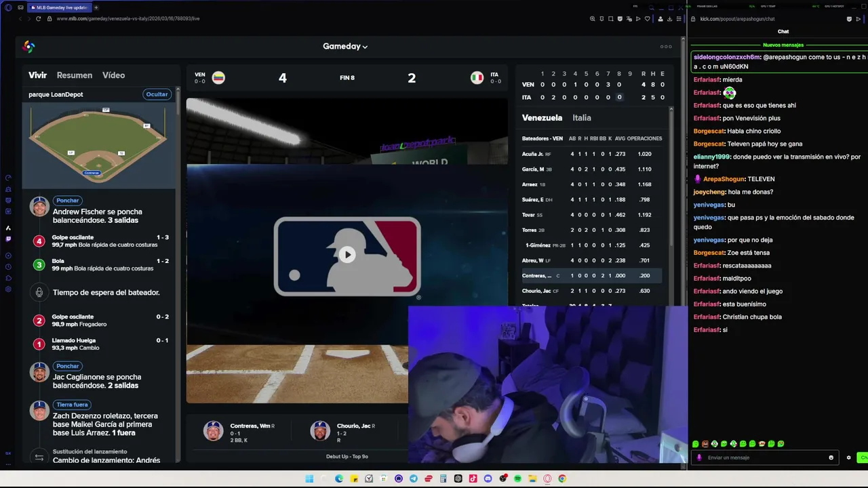Click the batter wait-time microphone icon

click(39, 292)
